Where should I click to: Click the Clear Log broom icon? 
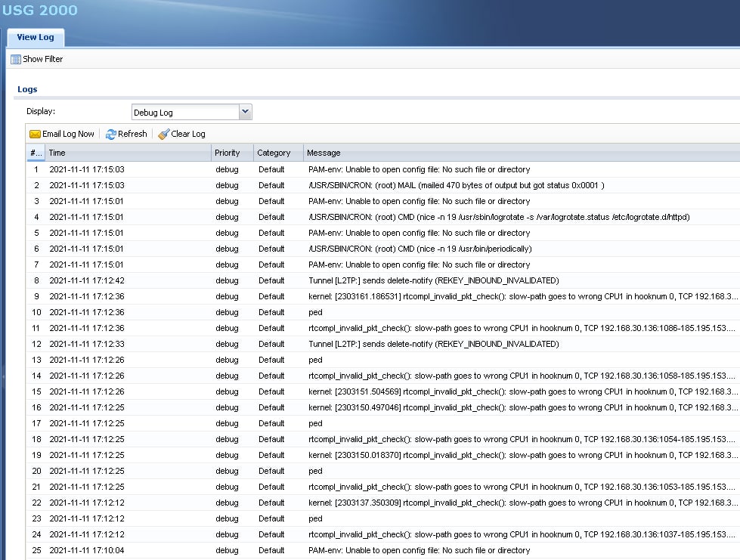pos(164,134)
